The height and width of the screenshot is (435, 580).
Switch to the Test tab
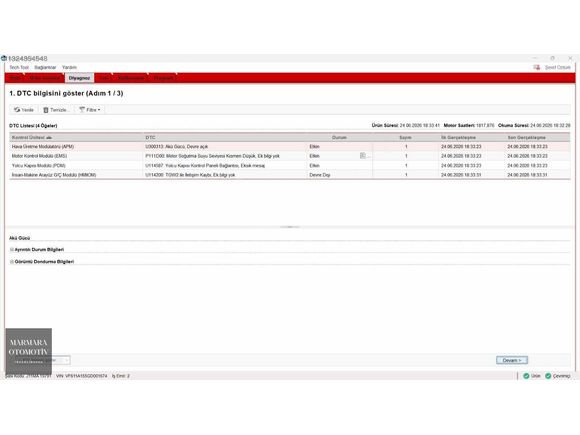click(104, 78)
